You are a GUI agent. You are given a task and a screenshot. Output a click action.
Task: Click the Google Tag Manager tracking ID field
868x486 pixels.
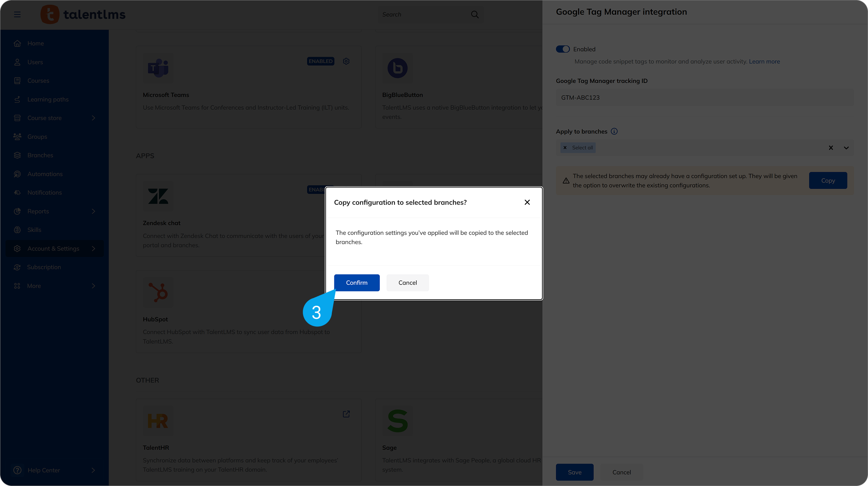tap(704, 97)
